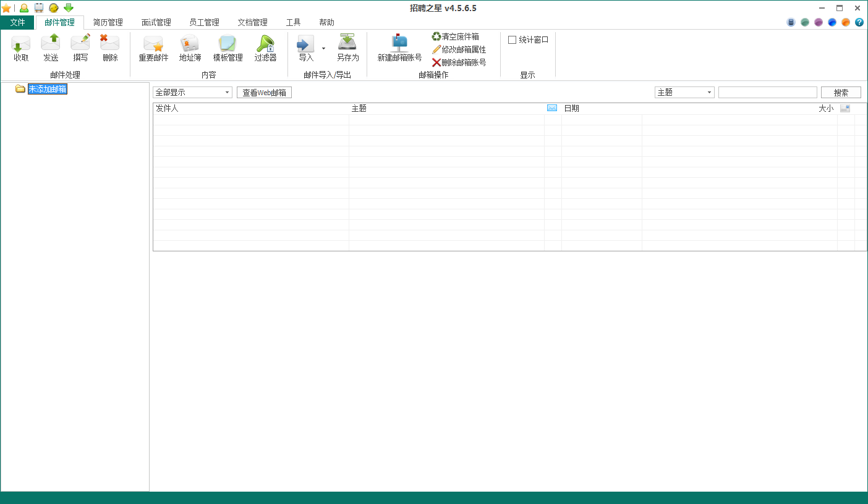Click the 搜索 search button
The height and width of the screenshot is (504, 868).
click(x=841, y=93)
